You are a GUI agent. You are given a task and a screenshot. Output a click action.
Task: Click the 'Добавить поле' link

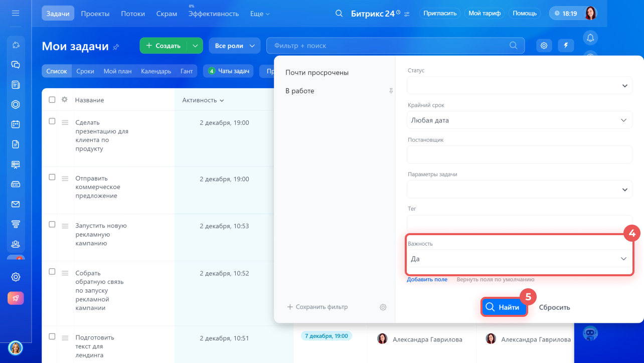point(427,279)
